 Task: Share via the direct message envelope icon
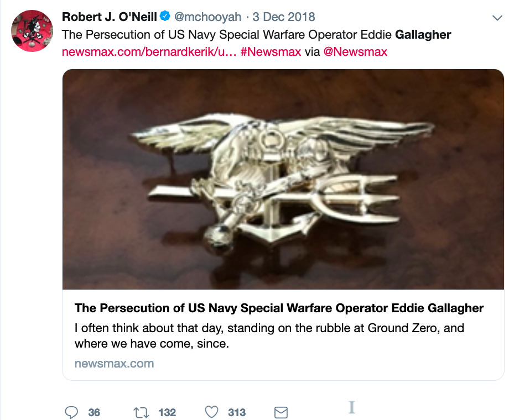(281, 413)
